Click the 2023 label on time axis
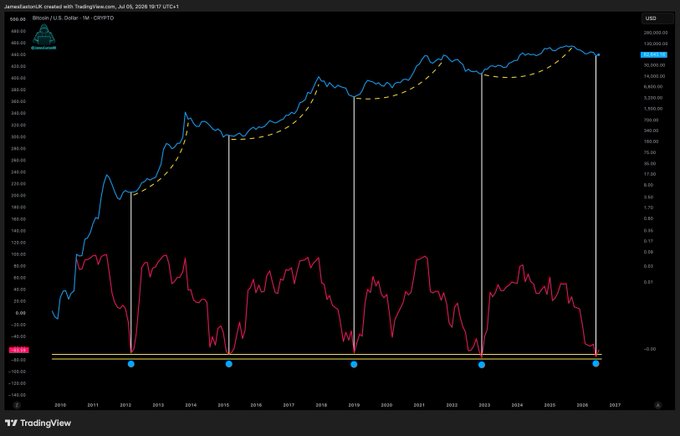Screen dimensions: 680x436 [484, 405]
